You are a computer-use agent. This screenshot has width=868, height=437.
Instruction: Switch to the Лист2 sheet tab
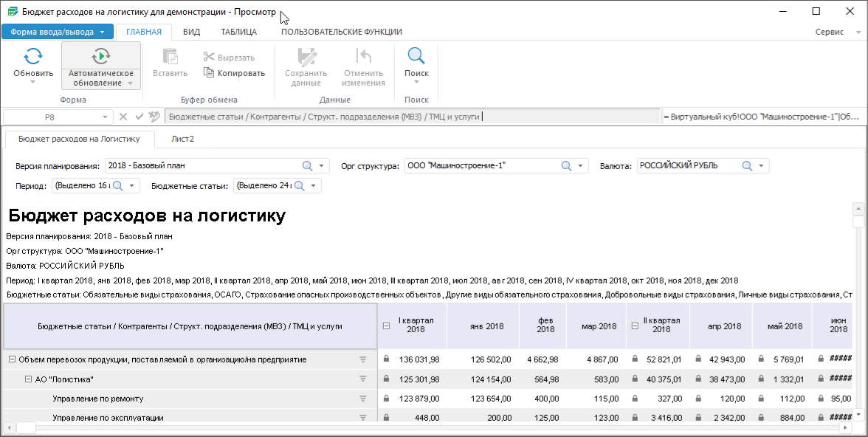[182, 138]
